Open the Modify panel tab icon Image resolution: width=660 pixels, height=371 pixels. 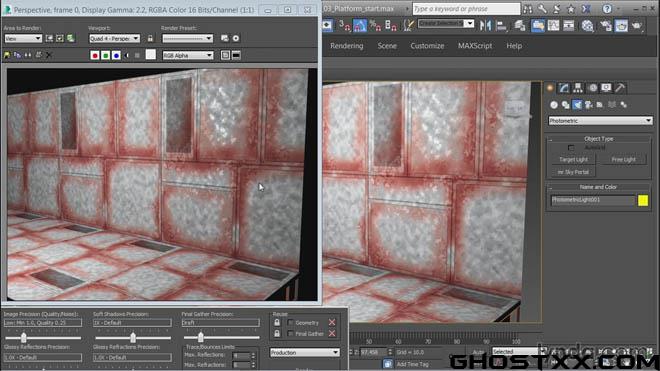(x=564, y=88)
